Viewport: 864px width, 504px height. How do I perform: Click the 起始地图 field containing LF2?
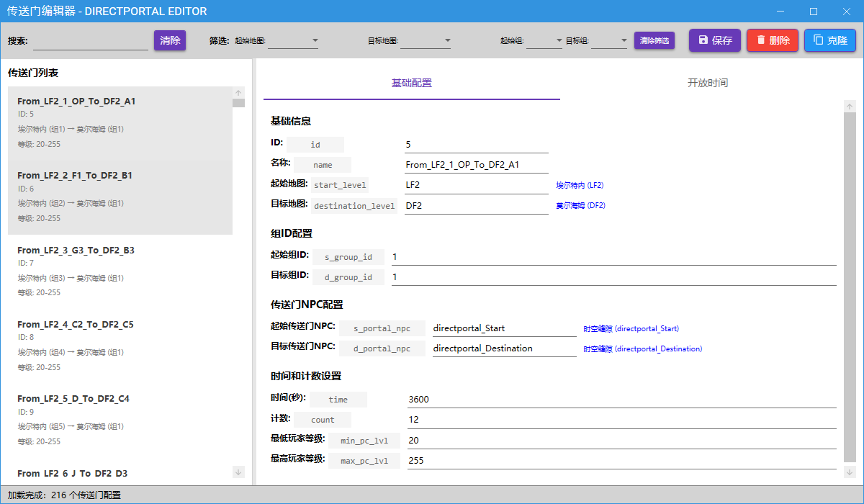tap(476, 185)
